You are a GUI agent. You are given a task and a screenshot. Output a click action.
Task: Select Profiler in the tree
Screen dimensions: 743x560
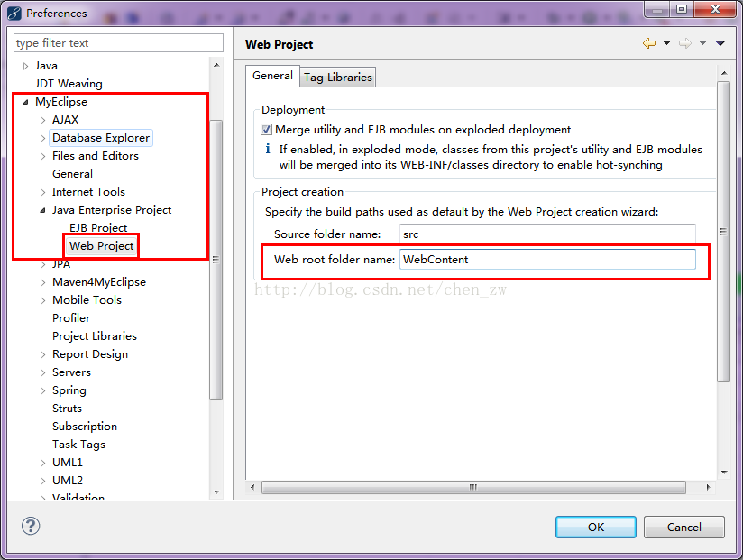click(x=71, y=318)
